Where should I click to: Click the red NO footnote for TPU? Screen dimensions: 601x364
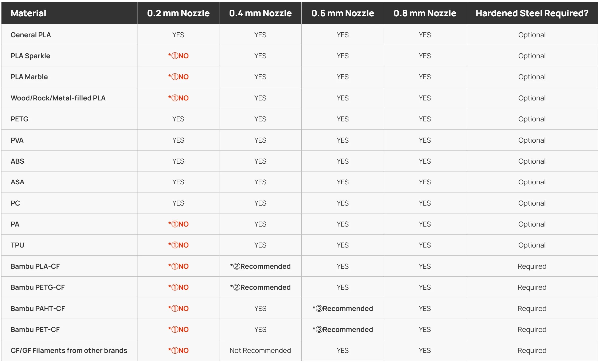point(178,245)
